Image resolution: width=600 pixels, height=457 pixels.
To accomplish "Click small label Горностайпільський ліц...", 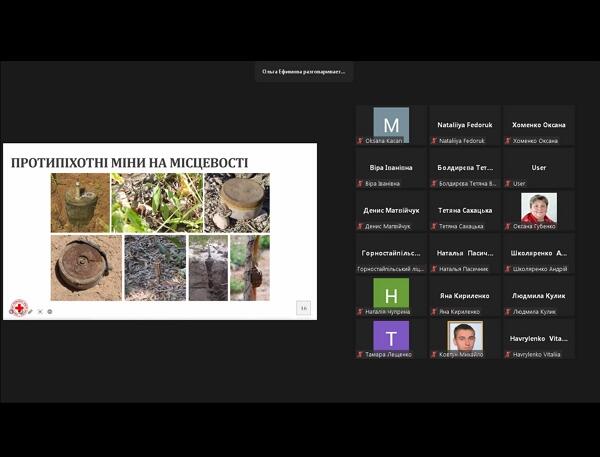I will pyautogui.click(x=391, y=269).
